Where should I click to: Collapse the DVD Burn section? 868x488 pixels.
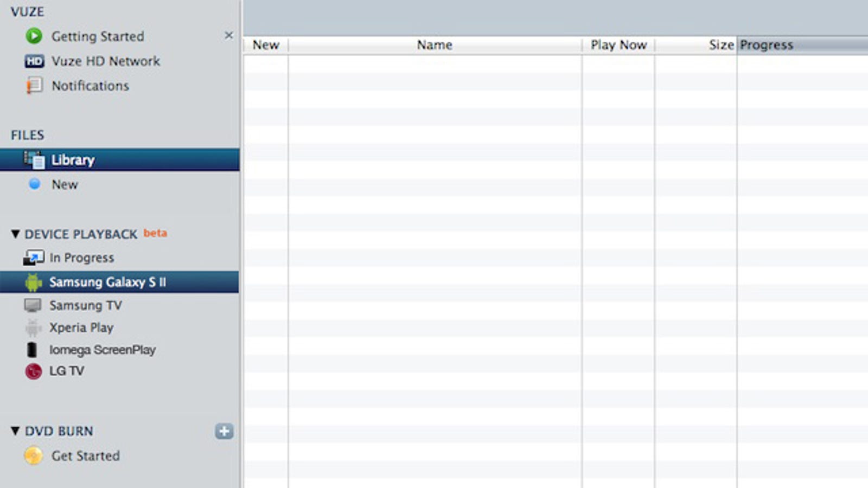[15, 431]
